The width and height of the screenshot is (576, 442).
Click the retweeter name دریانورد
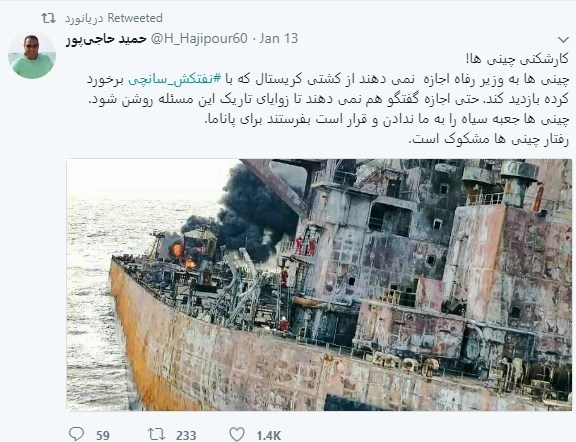coord(84,18)
